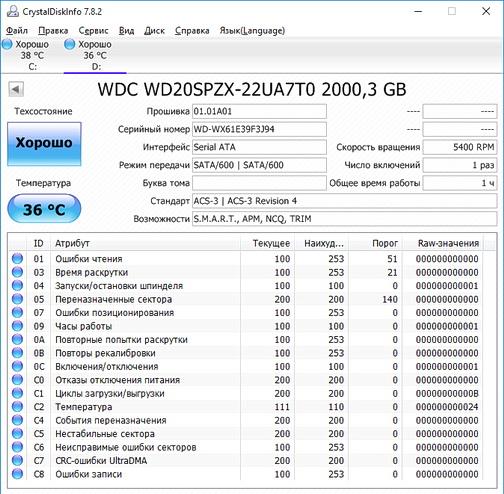Open the Правка menu
Screen dimensions: 504x494
coord(53,31)
